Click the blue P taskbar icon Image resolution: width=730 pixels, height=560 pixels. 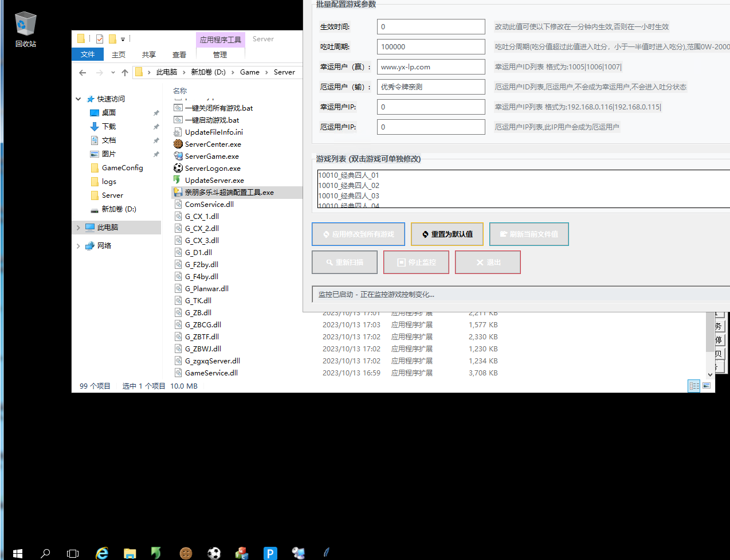click(x=270, y=553)
